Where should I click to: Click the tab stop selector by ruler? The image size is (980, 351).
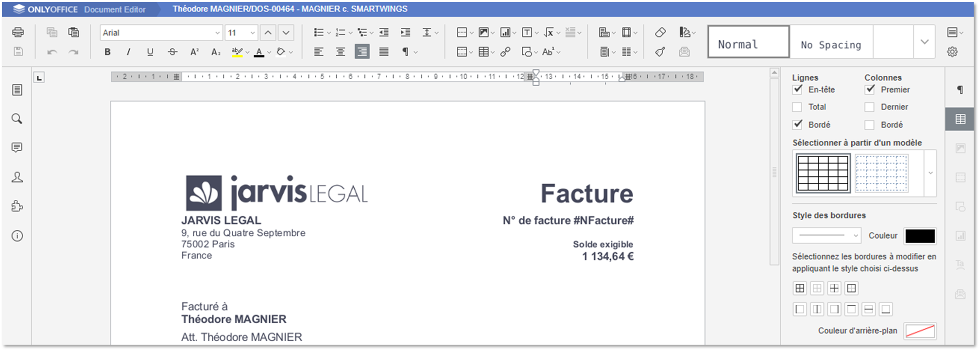click(x=39, y=77)
